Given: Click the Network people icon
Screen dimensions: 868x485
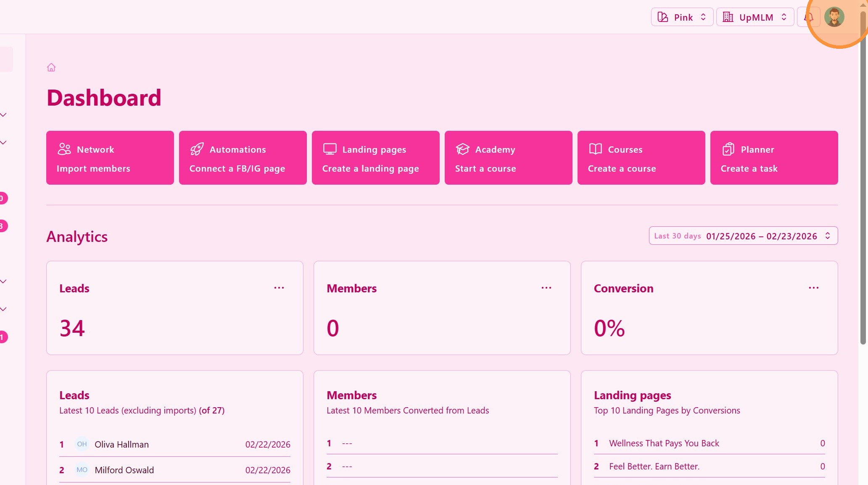Looking at the screenshot, I should click(x=64, y=149).
